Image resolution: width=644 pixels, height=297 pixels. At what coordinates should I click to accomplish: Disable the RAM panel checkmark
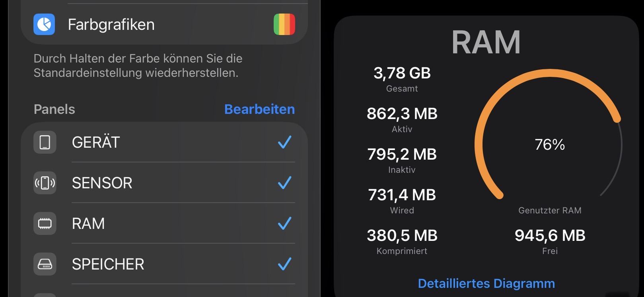(284, 223)
